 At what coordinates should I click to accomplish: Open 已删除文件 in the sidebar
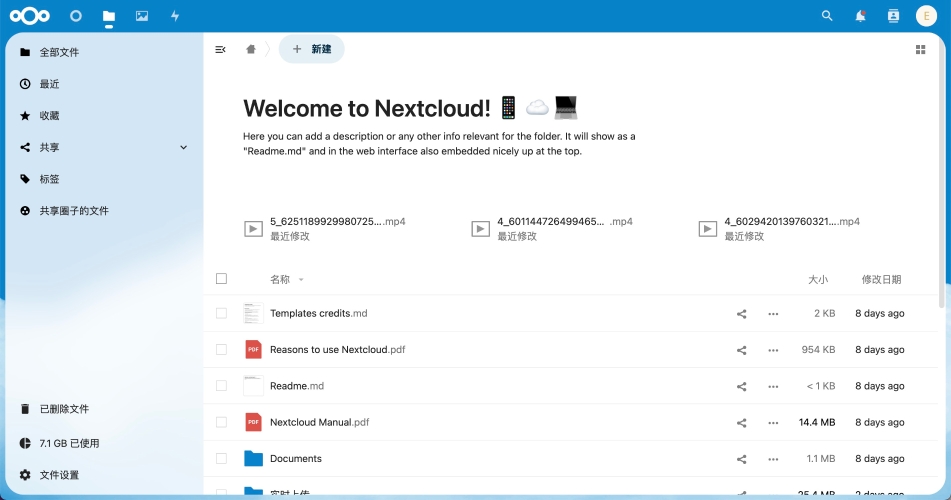tap(64, 409)
